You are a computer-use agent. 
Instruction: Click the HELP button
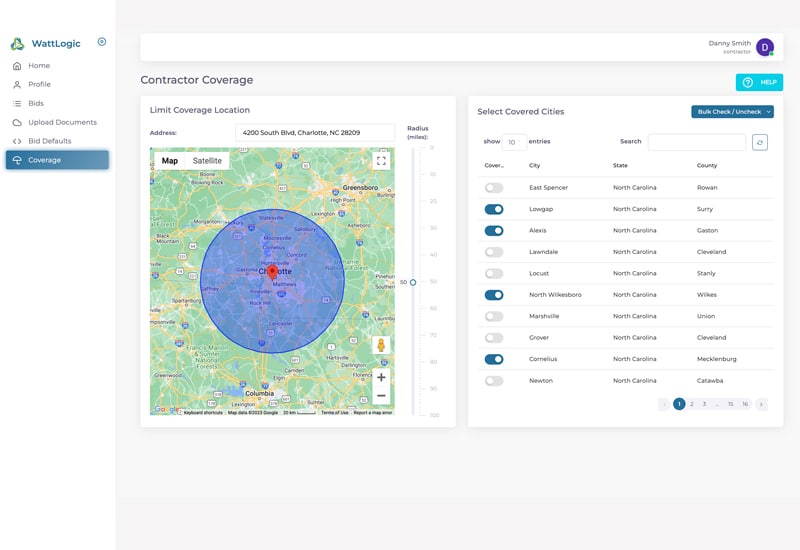(759, 82)
